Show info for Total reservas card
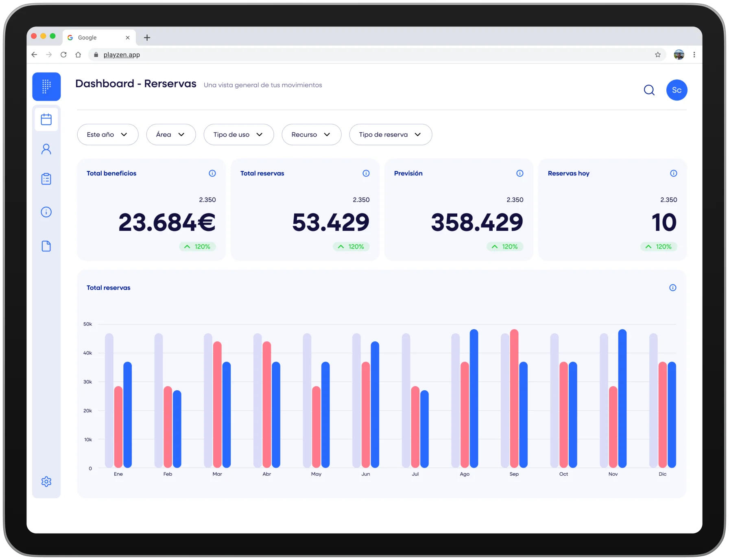729x560 pixels. [366, 173]
